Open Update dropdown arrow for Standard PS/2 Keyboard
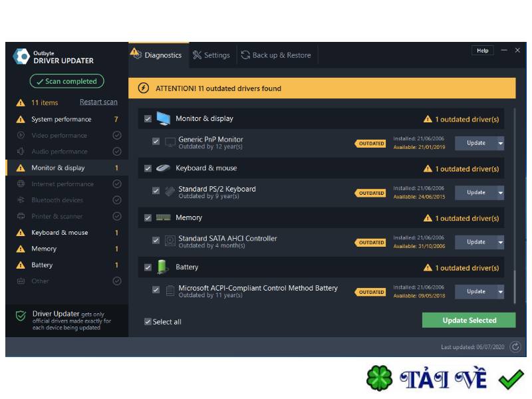The image size is (532, 399). (501, 193)
